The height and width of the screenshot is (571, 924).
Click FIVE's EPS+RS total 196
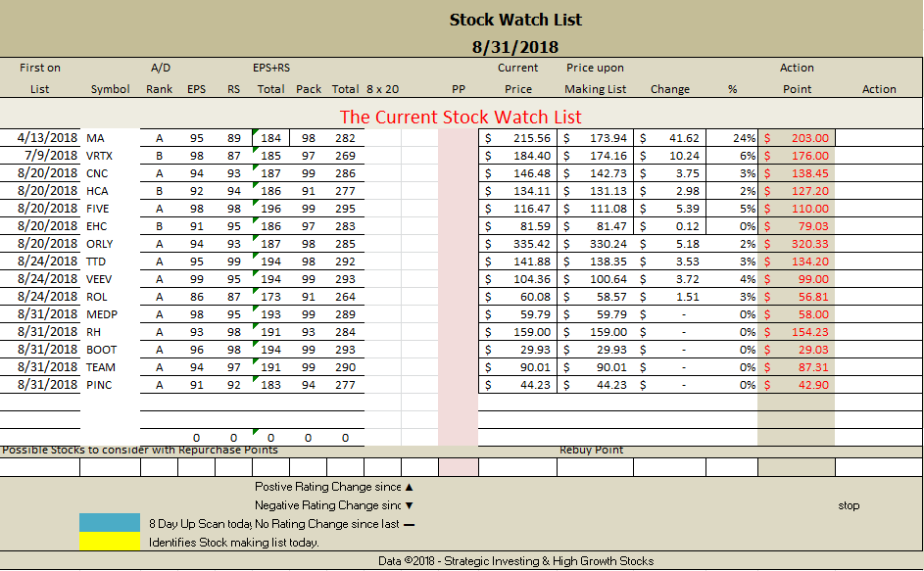[271, 209]
